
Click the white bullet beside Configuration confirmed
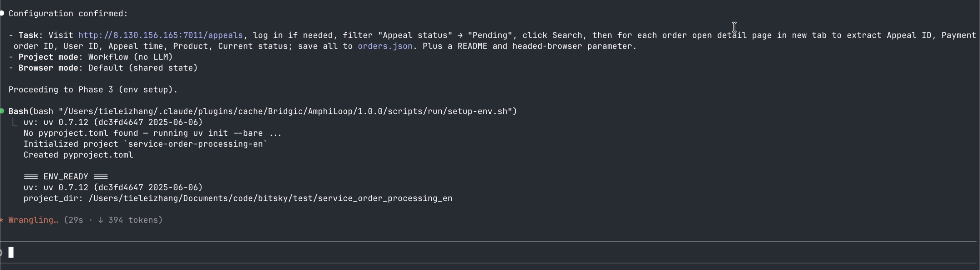pos(2,13)
